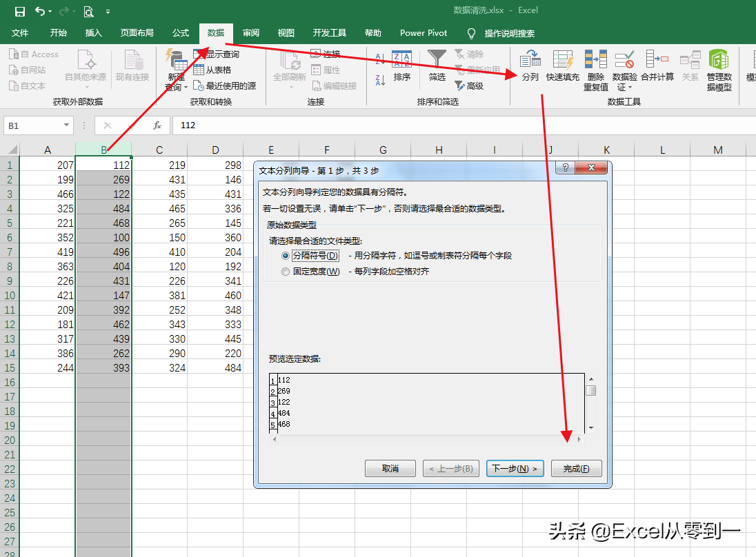The image size is (756, 557).
Task: Switch to the 公式 ribbon tab
Action: pos(181,33)
